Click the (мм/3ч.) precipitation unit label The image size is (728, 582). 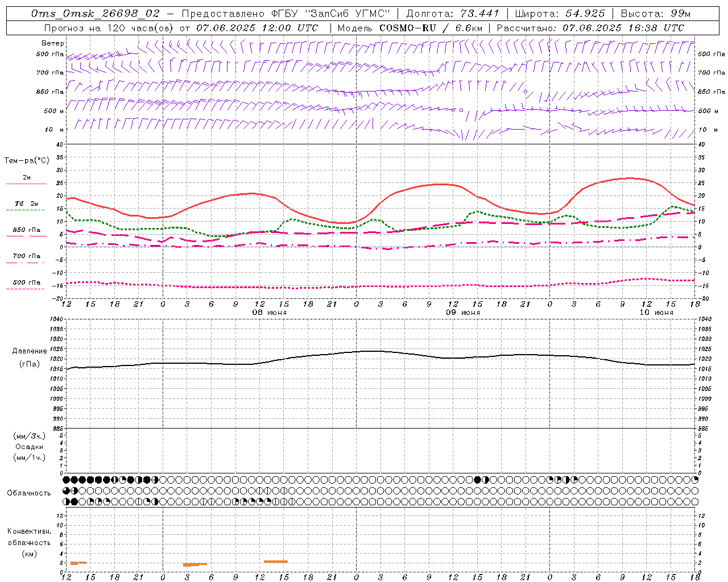(x=29, y=436)
